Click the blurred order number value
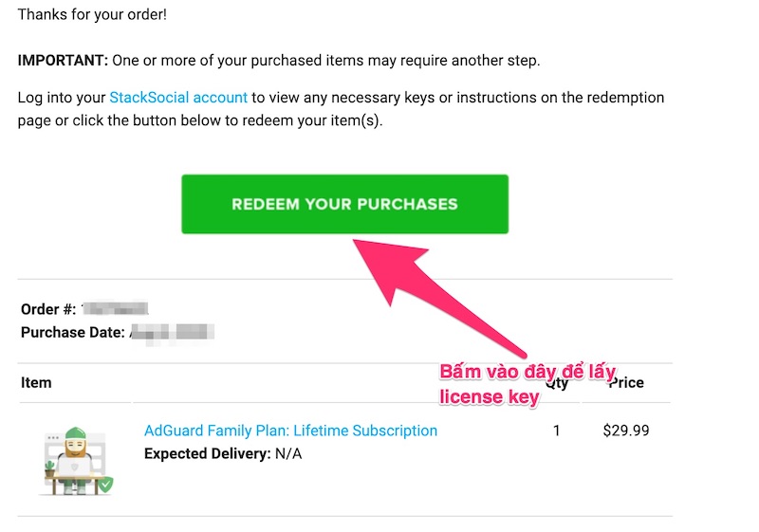This screenshot has height=532, width=759. (x=115, y=310)
